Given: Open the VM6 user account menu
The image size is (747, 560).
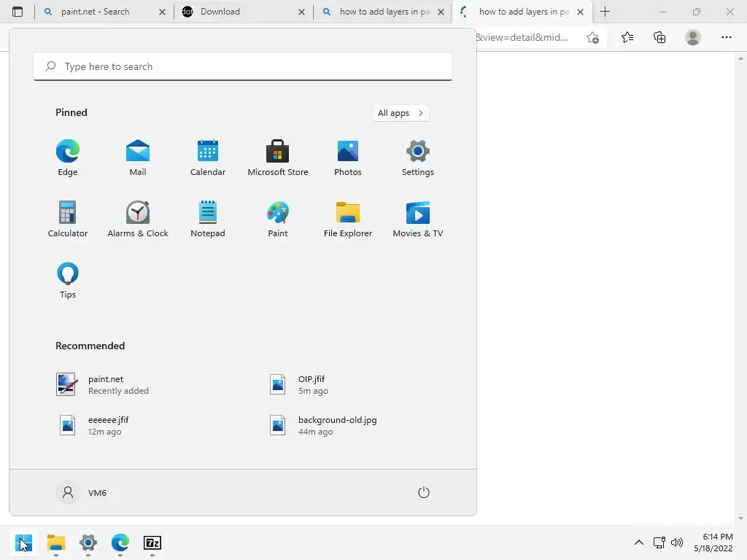Looking at the screenshot, I should coord(82,492).
